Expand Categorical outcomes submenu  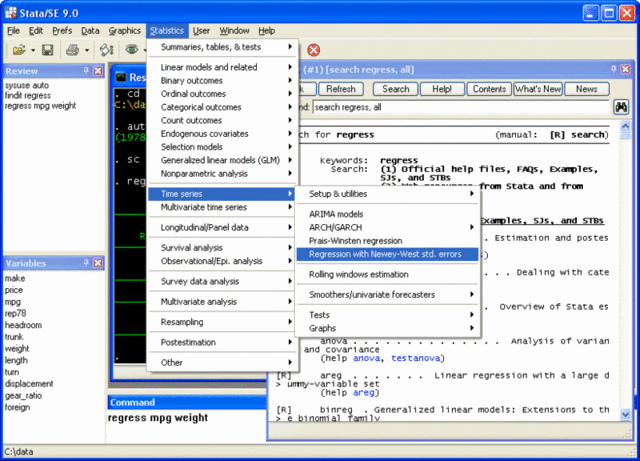pyautogui.click(x=222, y=107)
